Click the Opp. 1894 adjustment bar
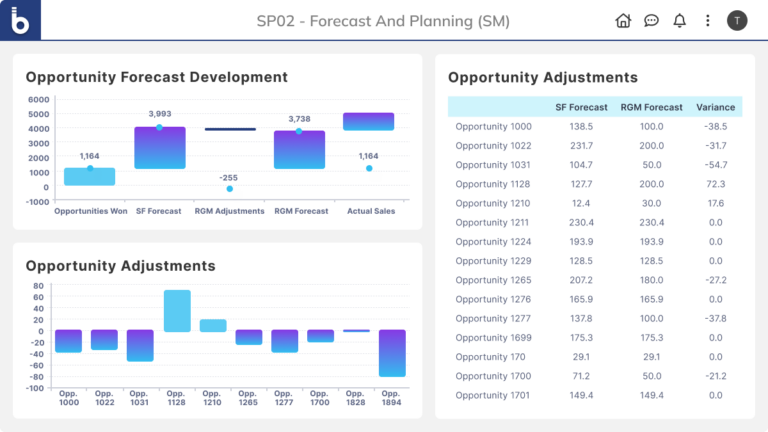 [x=392, y=353]
